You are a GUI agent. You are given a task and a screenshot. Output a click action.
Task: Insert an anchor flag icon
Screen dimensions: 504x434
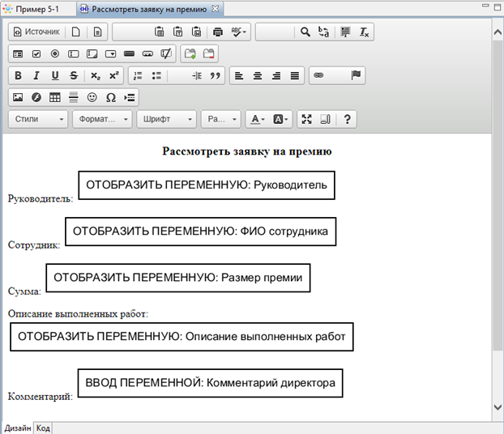tap(356, 75)
